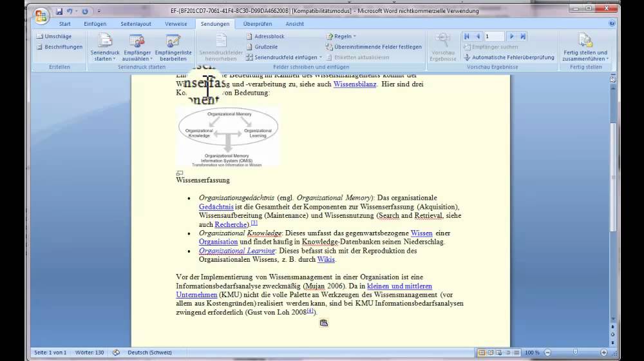Expand the Seriendruckfeld einfügen arrow
This screenshot has width=644, height=361.
[321, 57]
